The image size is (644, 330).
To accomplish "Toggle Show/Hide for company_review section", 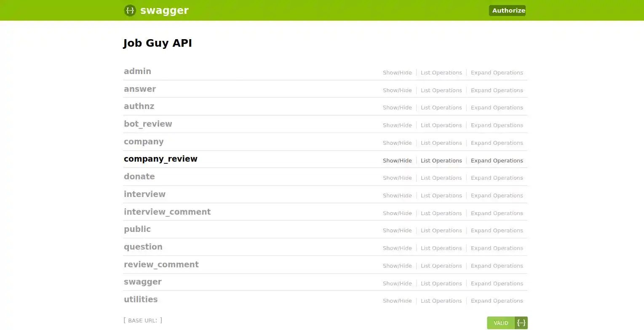I will coord(397,160).
